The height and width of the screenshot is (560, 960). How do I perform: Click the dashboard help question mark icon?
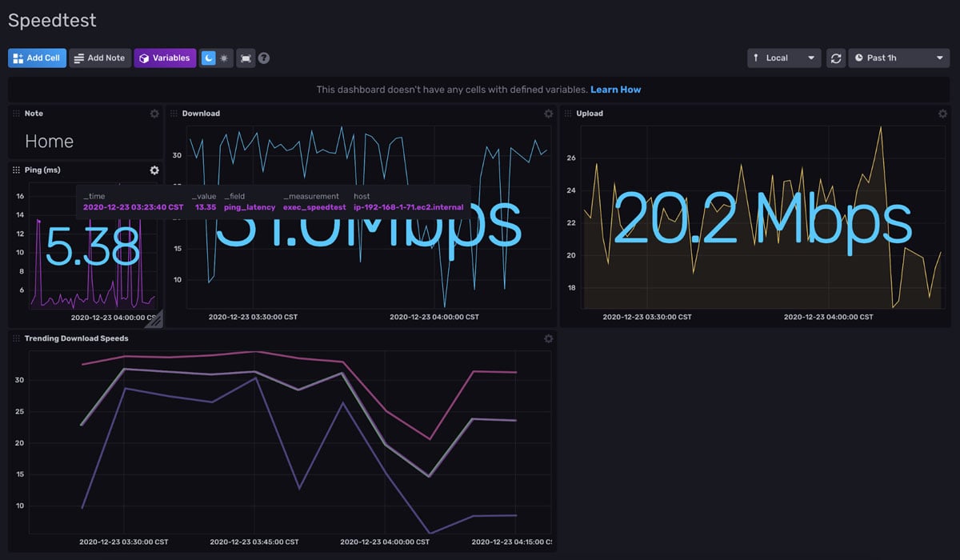coord(263,58)
